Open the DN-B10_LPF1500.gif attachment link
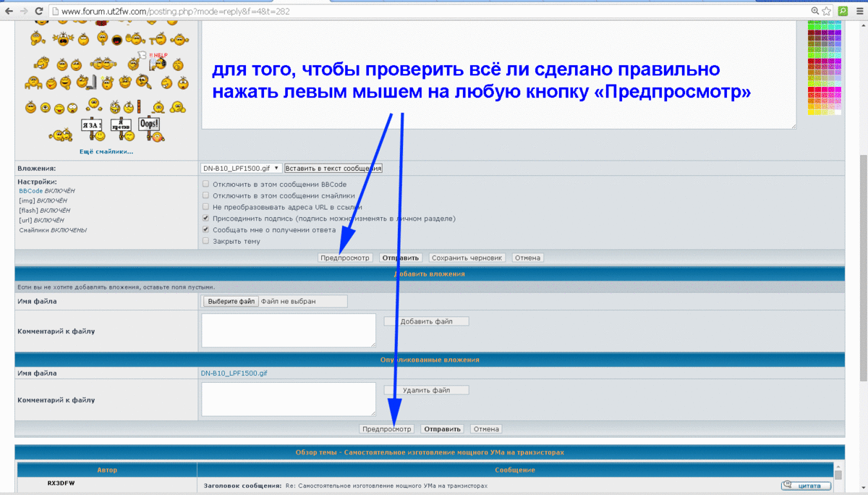The width and height of the screenshot is (868, 495). (x=234, y=373)
